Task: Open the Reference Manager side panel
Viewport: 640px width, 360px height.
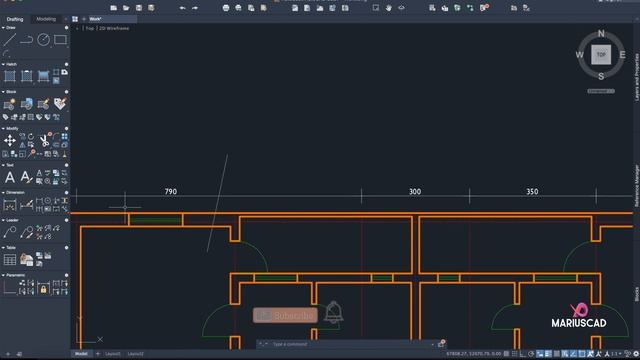Action: [x=636, y=186]
